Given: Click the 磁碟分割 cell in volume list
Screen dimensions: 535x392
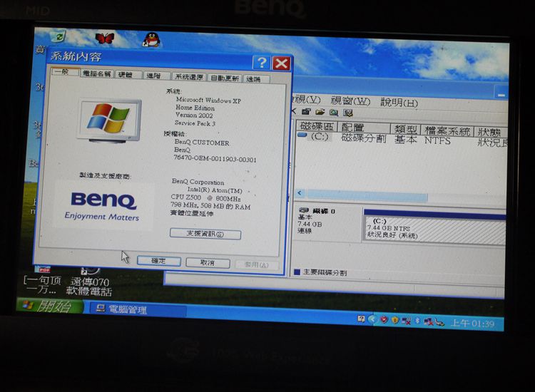Looking at the screenshot, I should (364, 138).
